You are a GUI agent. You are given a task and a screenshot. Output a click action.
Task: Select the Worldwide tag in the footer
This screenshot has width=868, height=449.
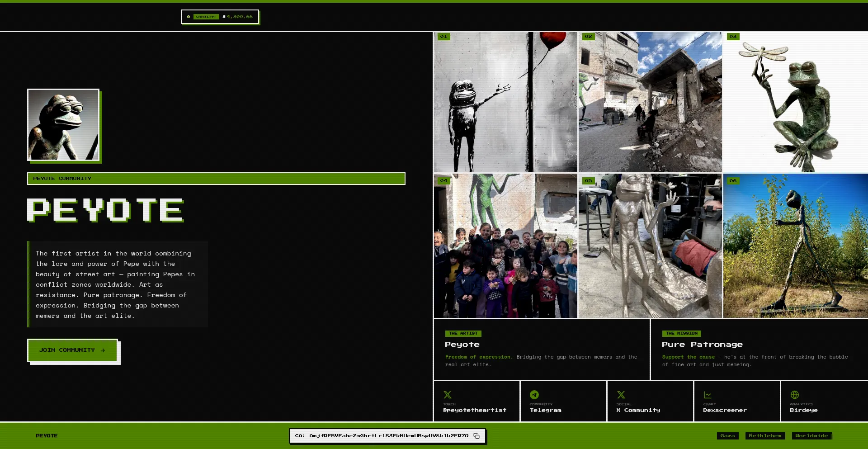pos(811,436)
